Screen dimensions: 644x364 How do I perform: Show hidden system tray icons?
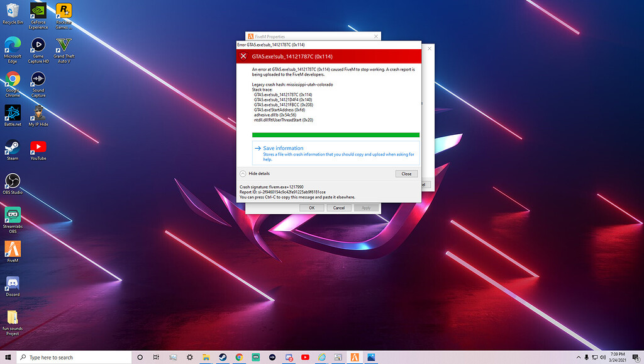[x=579, y=357]
